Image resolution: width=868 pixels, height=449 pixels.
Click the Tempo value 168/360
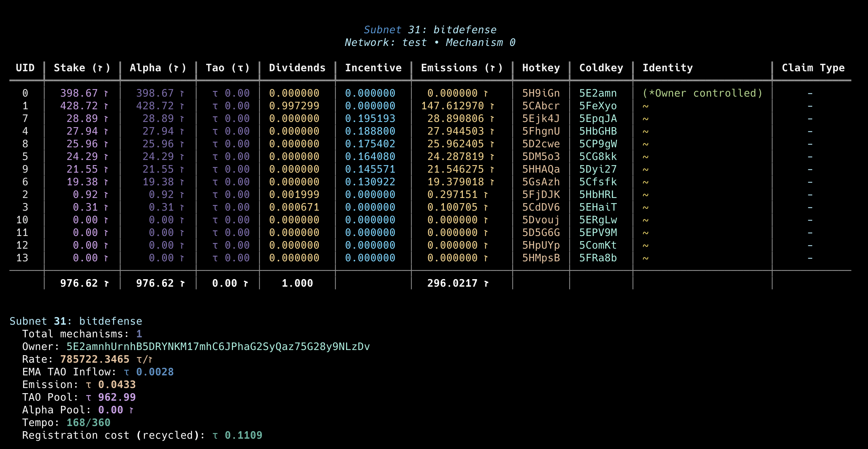coord(88,422)
